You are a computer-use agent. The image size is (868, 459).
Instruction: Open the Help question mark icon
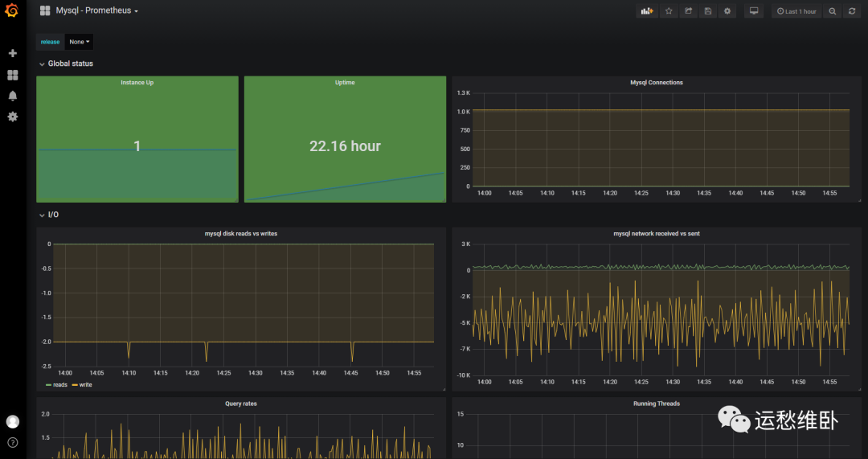[x=13, y=442]
